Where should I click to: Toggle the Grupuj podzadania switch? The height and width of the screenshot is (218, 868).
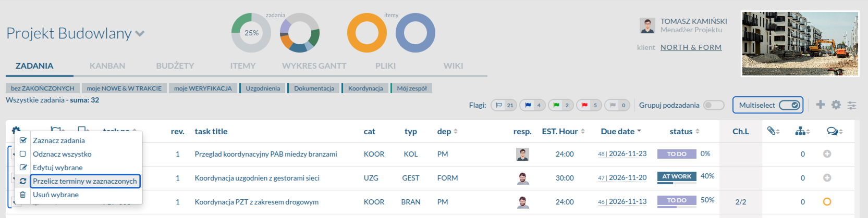click(714, 105)
